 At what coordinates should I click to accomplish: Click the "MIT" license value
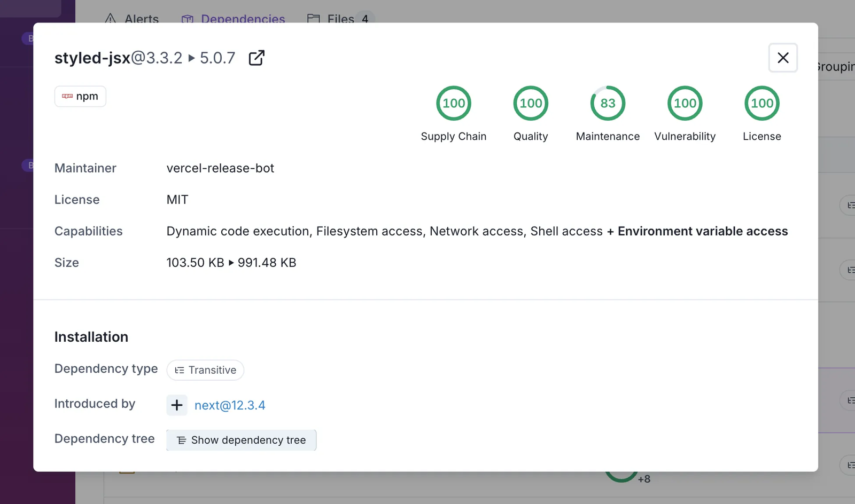pyautogui.click(x=177, y=200)
